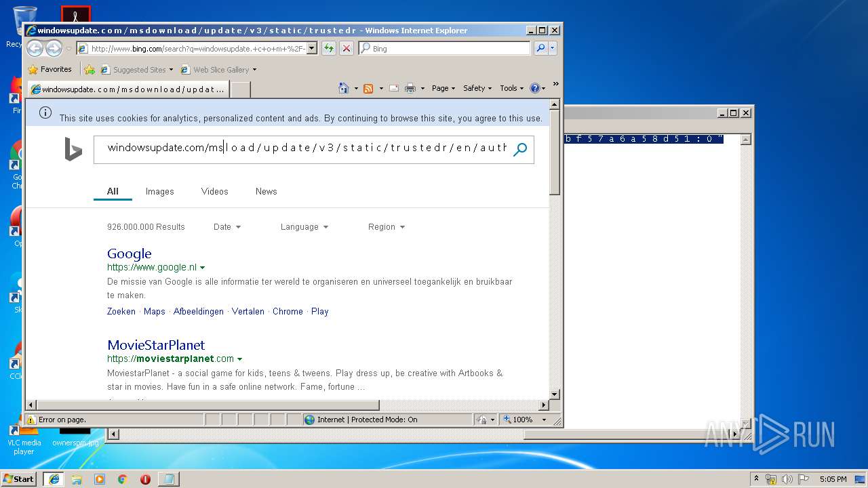Open the zoom level 100% dropdown
Image resolution: width=868 pixels, height=488 pixels.
[544, 420]
